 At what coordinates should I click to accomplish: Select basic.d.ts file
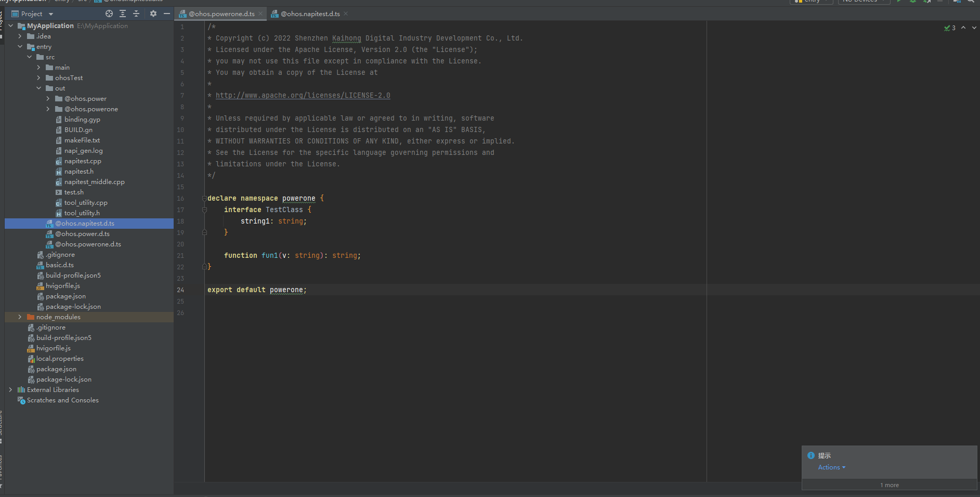pos(60,265)
